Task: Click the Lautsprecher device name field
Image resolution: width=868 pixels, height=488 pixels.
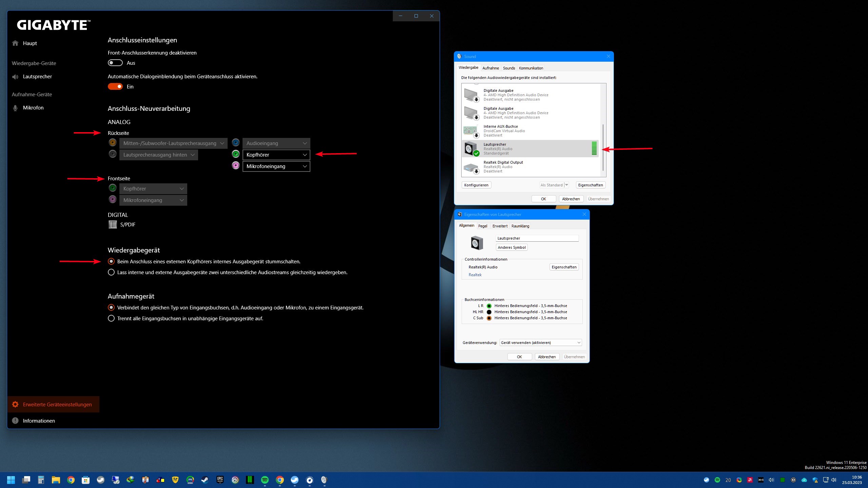Action: (x=537, y=238)
